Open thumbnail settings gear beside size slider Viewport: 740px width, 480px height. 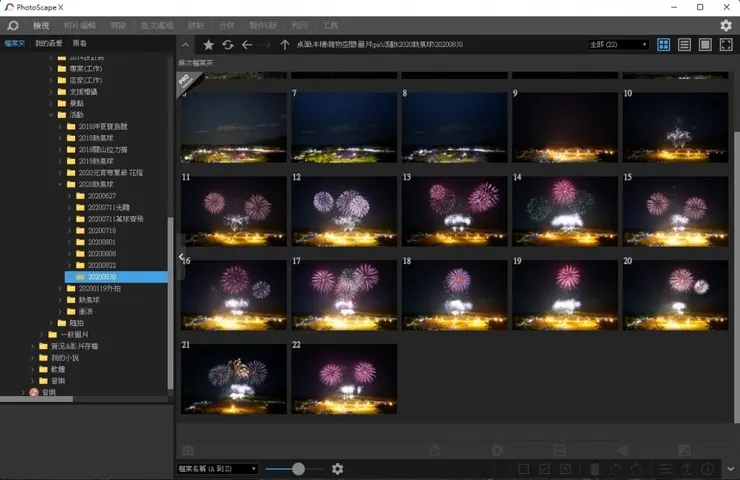[337, 469]
